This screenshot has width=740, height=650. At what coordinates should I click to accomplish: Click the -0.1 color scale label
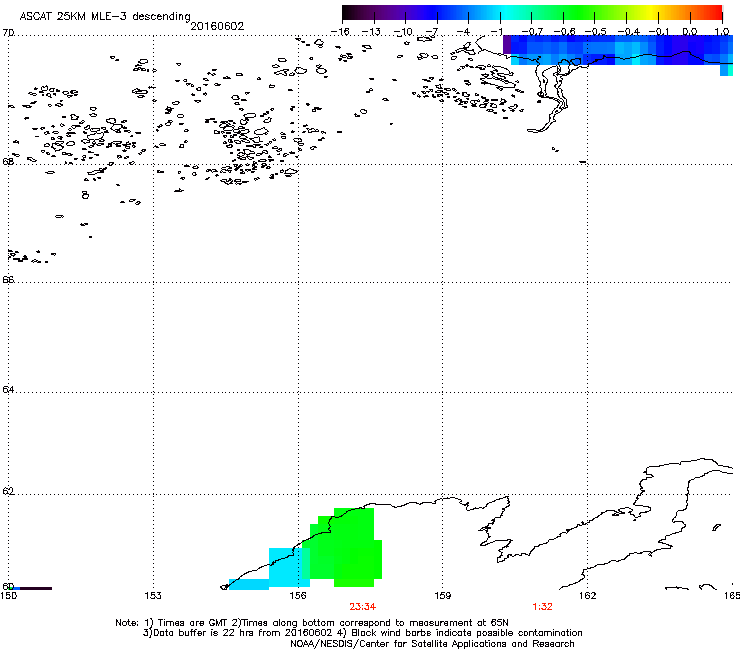[x=659, y=32]
